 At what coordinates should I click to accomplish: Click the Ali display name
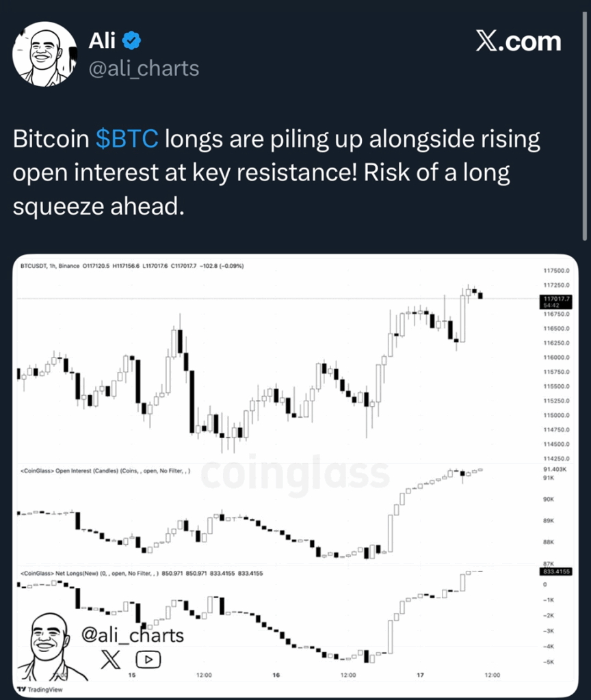pyautogui.click(x=102, y=40)
